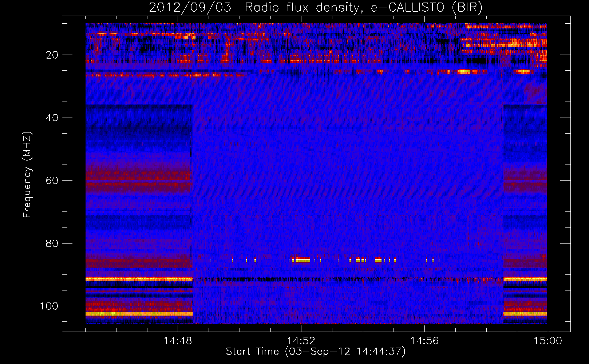Click the 60 MHz frequency tick label
Image resolution: width=589 pixels, height=364 pixels.
coord(52,181)
